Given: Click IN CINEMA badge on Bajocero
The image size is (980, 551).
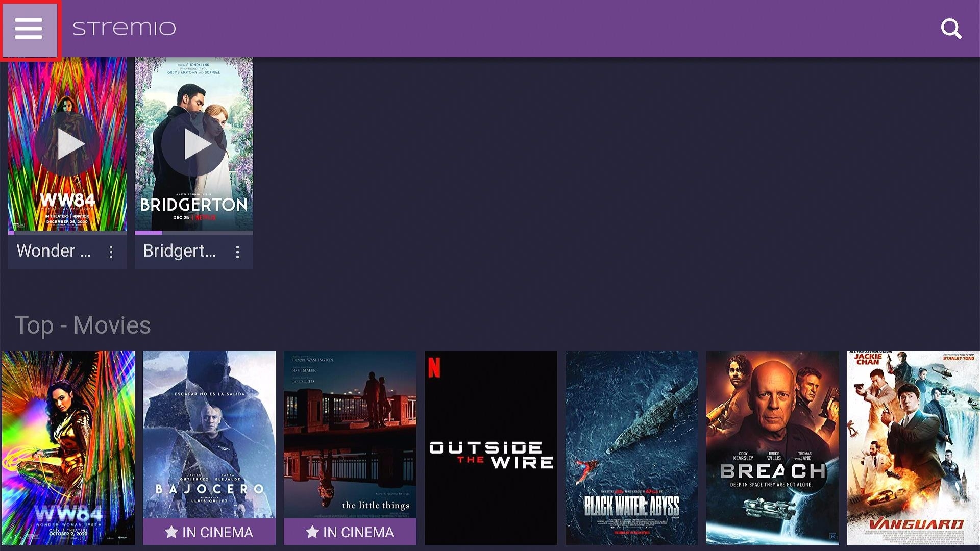Looking at the screenshot, I should coord(209,532).
